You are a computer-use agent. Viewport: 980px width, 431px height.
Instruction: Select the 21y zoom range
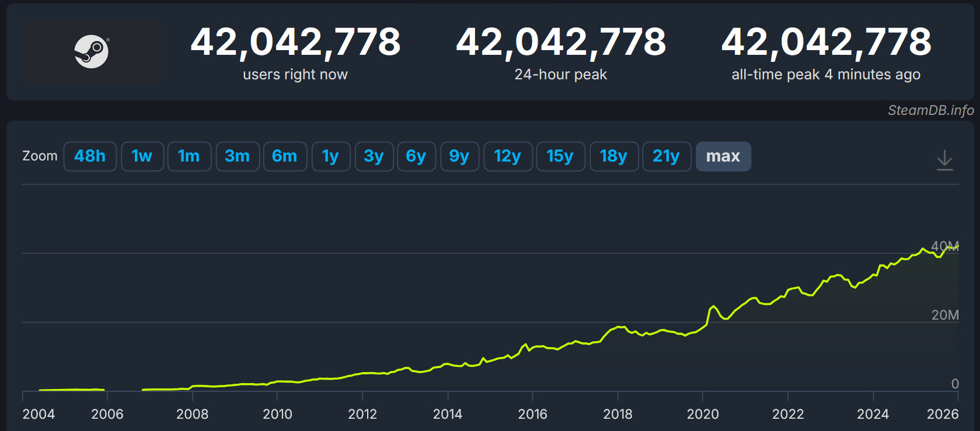point(667,156)
